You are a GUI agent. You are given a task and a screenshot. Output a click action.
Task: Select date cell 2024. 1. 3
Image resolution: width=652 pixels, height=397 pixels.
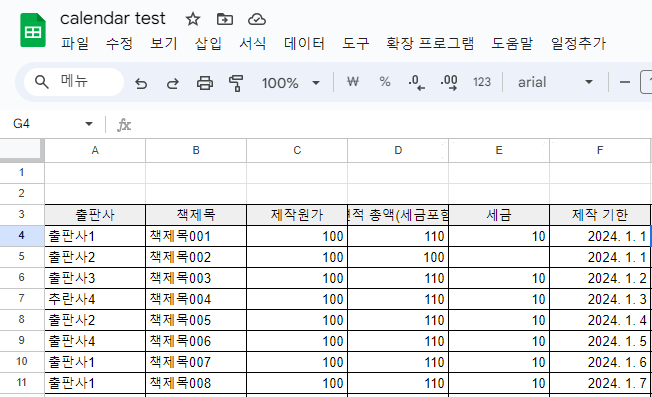(600, 299)
